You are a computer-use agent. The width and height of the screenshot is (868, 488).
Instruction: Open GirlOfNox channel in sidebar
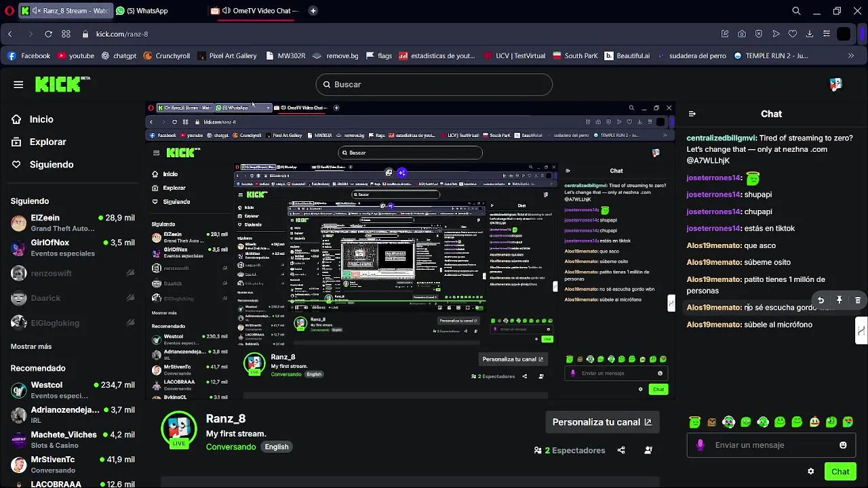73,247
